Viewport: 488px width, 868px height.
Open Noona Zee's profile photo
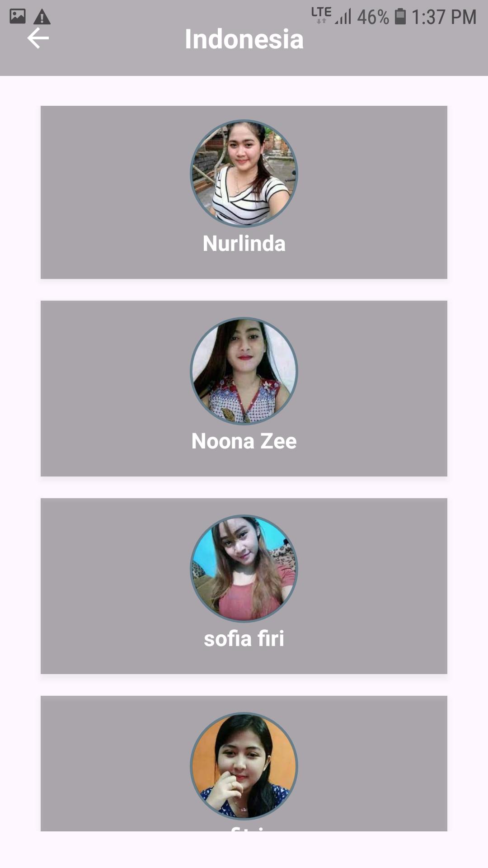[244, 371]
